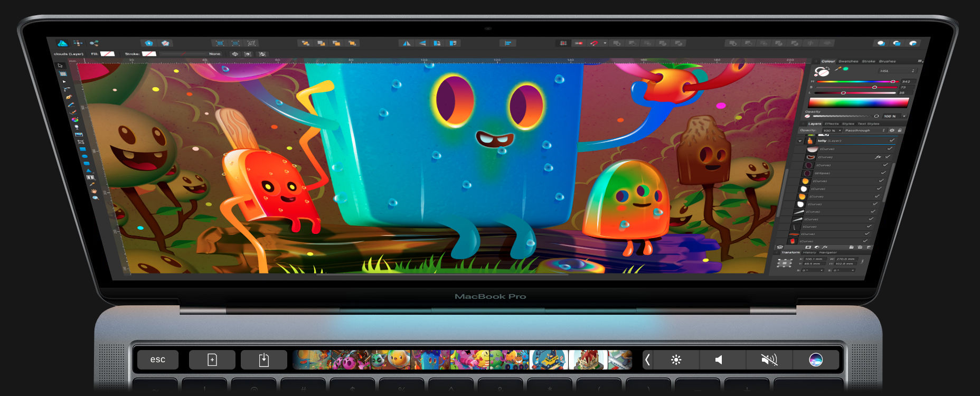The image size is (980, 396).
Task: Open the Navigator tab
Action: pos(828,252)
